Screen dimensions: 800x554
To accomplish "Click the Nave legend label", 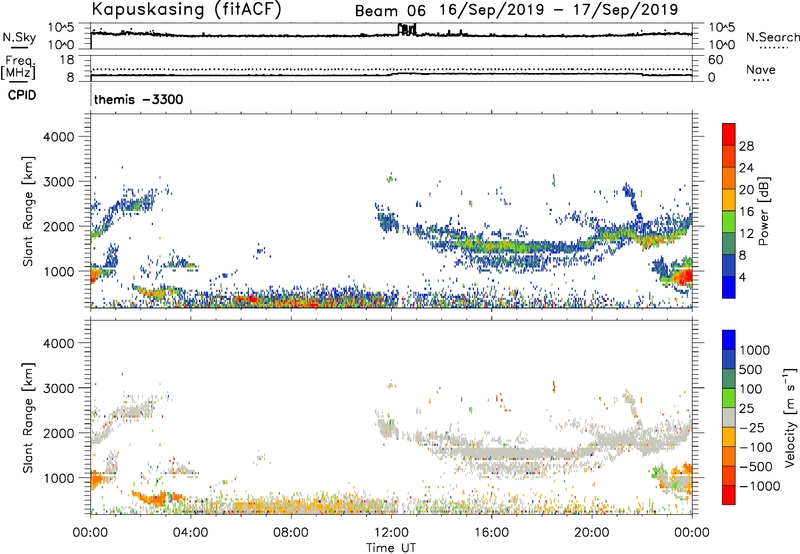I will click(761, 69).
